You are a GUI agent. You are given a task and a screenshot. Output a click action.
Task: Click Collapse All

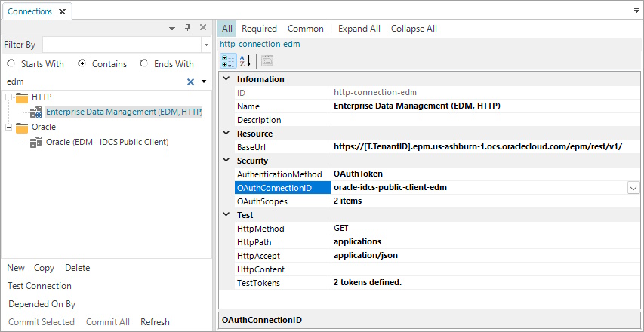(x=414, y=29)
